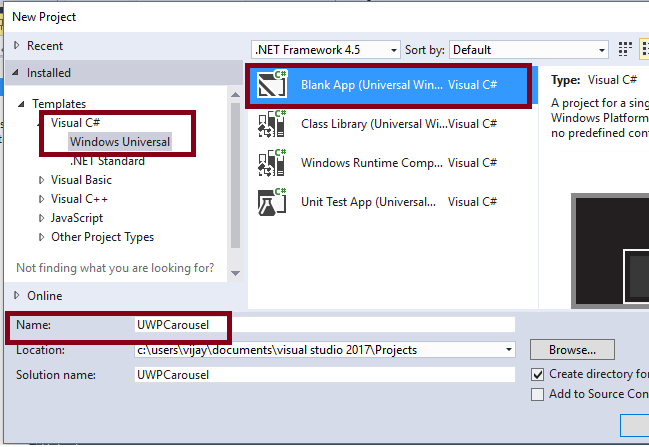Image resolution: width=649 pixels, height=447 pixels.
Task: Expand the Recent section
Action: tap(17, 46)
